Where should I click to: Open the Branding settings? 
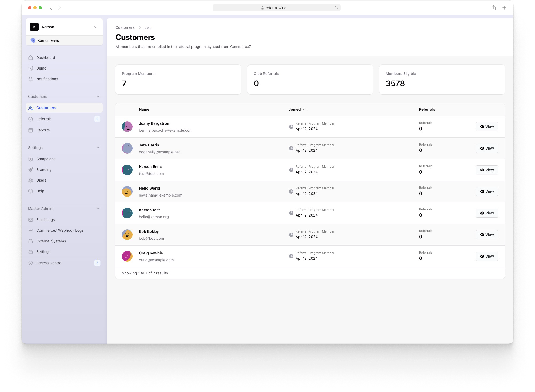(x=44, y=169)
